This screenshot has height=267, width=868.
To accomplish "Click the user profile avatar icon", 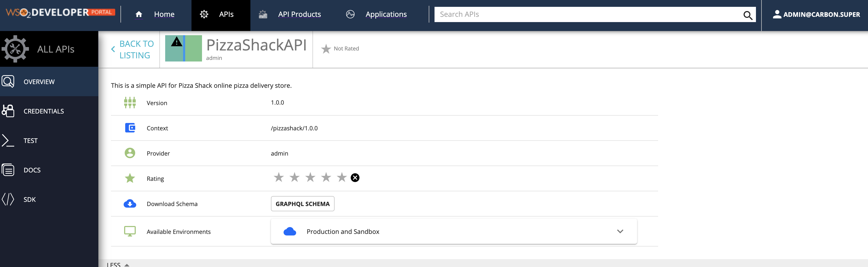I will pos(777,14).
